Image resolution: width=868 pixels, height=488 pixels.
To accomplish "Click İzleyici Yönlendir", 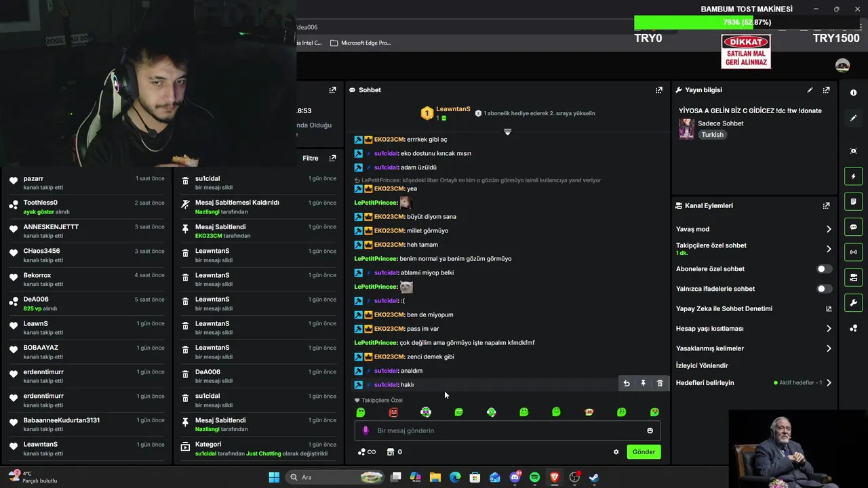I will [702, 365].
